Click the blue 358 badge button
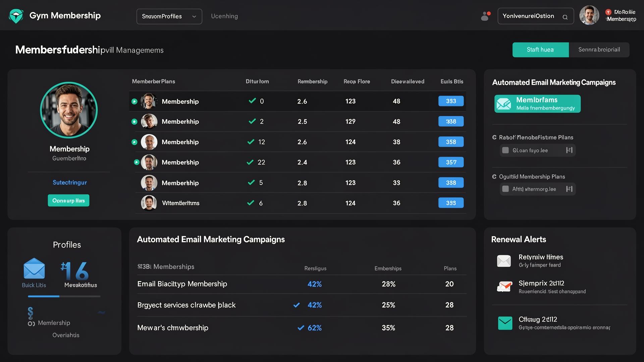Image resolution: width=644 pixels, height=362 pixels. point(451,142)
